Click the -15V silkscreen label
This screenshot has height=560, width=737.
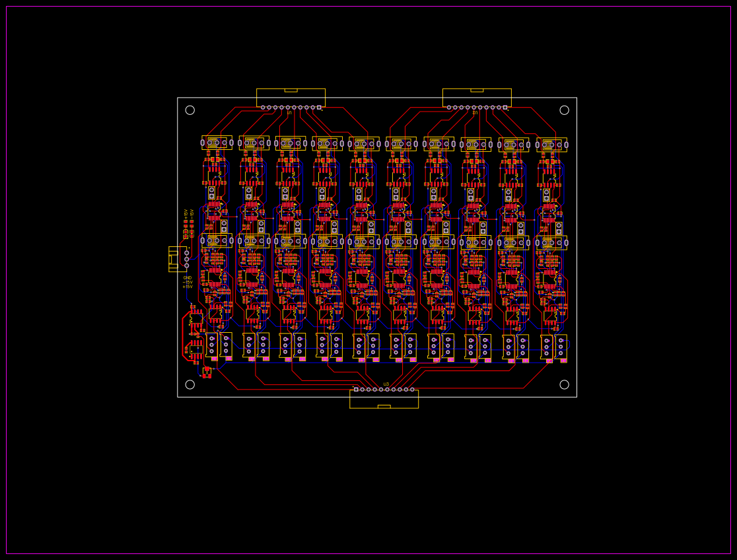point(188,282)
